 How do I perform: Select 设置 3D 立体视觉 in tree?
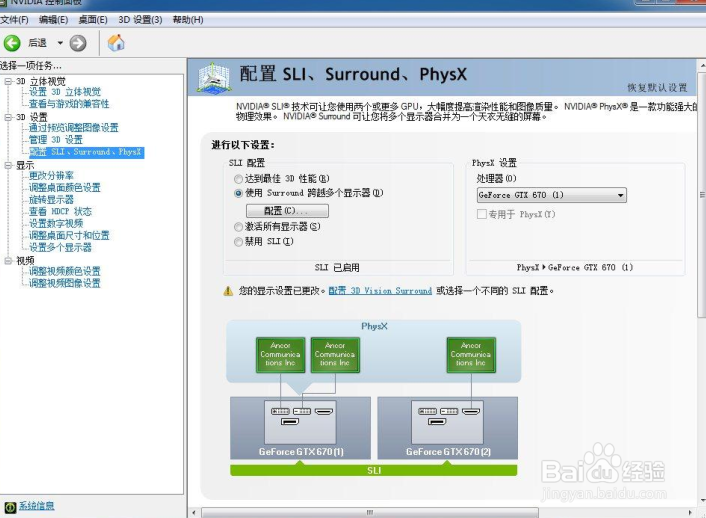click(x=65, y=92)
